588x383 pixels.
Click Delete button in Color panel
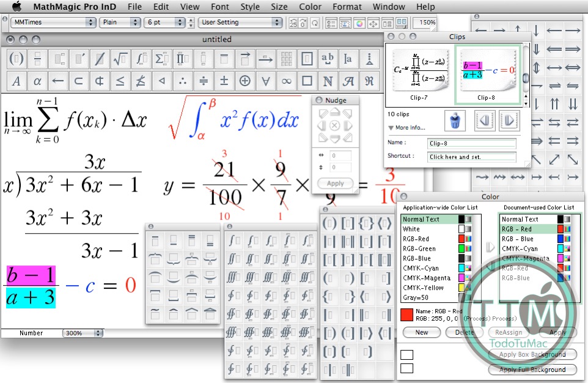point(465,332)
